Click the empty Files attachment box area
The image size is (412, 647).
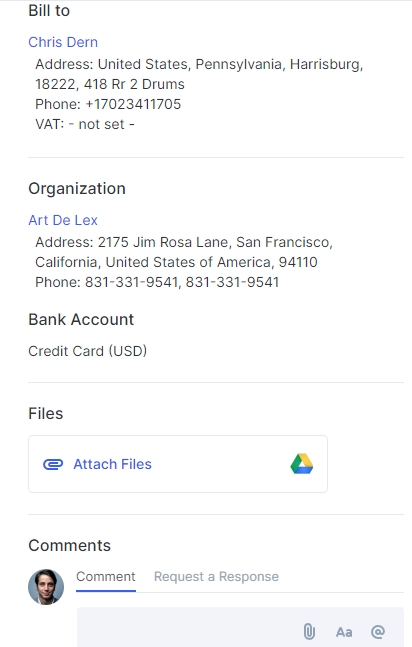219,464
